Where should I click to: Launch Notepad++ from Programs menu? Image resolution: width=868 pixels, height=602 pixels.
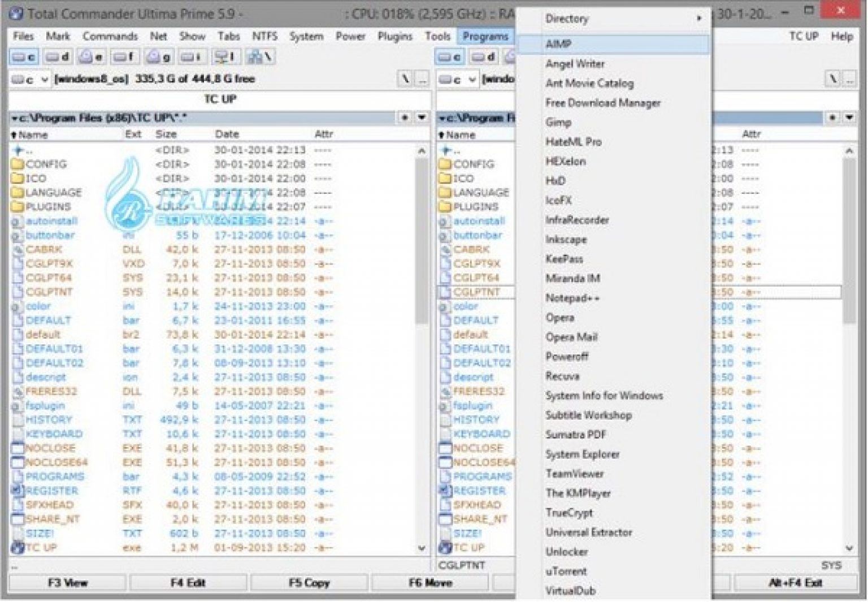pos(613,298)
